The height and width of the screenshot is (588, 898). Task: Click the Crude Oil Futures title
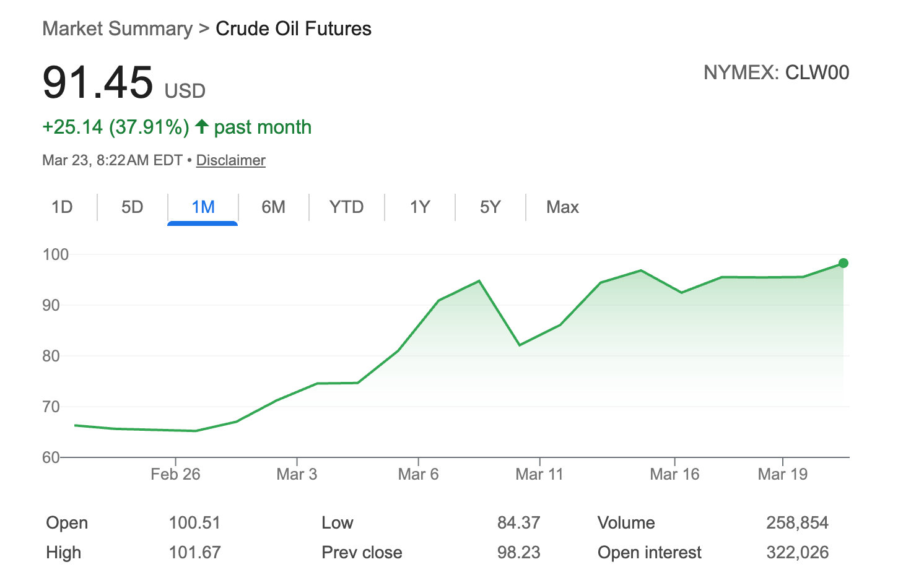293,28
